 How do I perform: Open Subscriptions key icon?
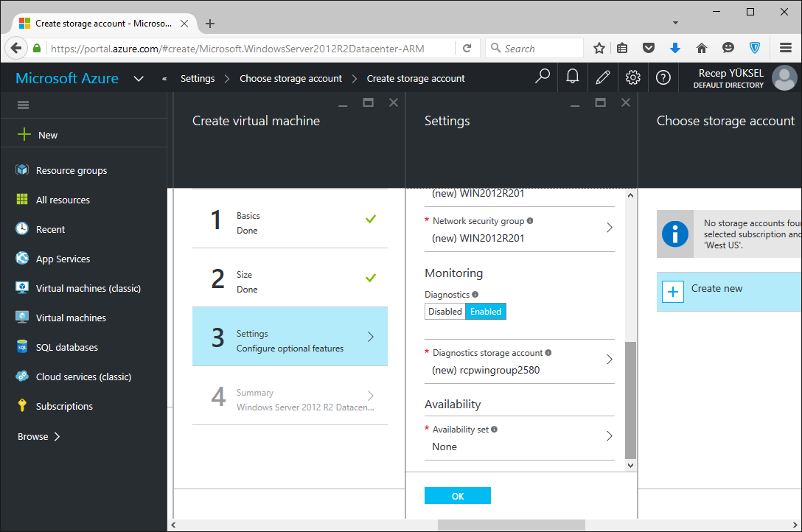pyautogui.click(x=22, y=405)
